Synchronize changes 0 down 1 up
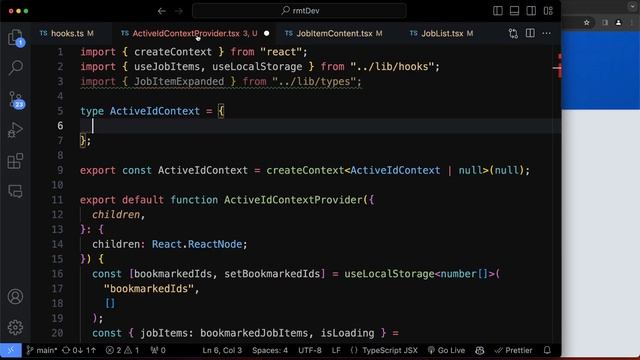Viewport: 640px width, 360px height. pyautogui.click(x=79, y=350)
